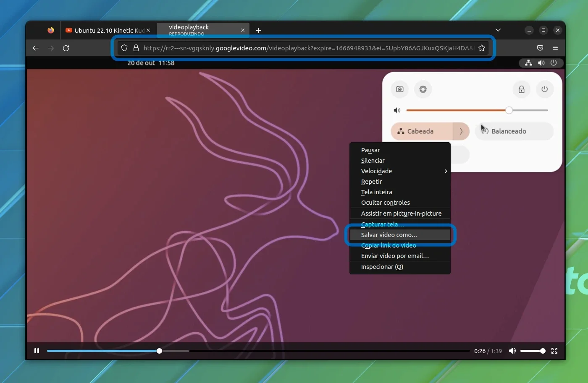
Task: Mute the video using the speaker icon
Action: (x=512, y=351)
